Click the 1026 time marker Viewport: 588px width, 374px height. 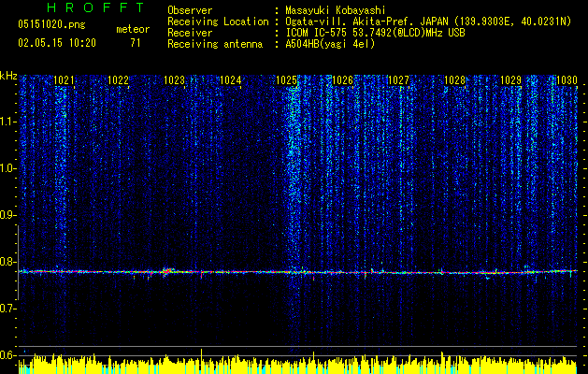343,80
